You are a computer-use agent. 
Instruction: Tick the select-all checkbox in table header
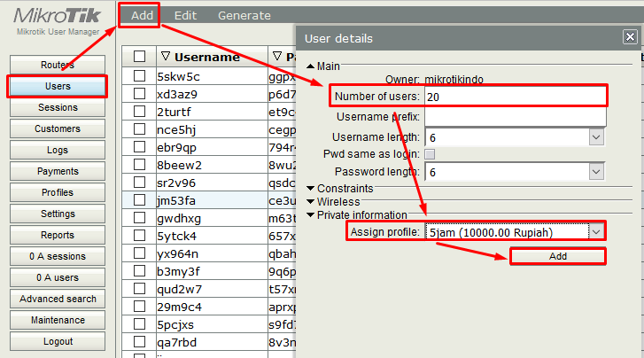pyautogui.click(x=139, y=57)
